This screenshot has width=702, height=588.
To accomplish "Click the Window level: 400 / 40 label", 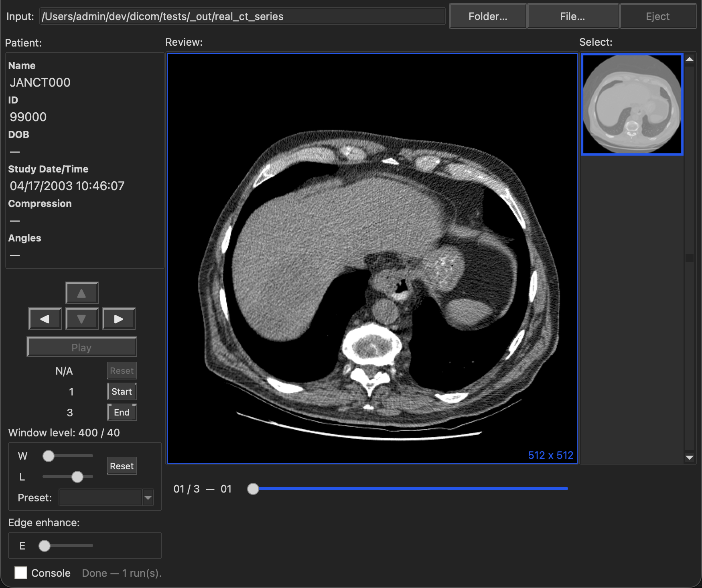I will tap(64, 433).
